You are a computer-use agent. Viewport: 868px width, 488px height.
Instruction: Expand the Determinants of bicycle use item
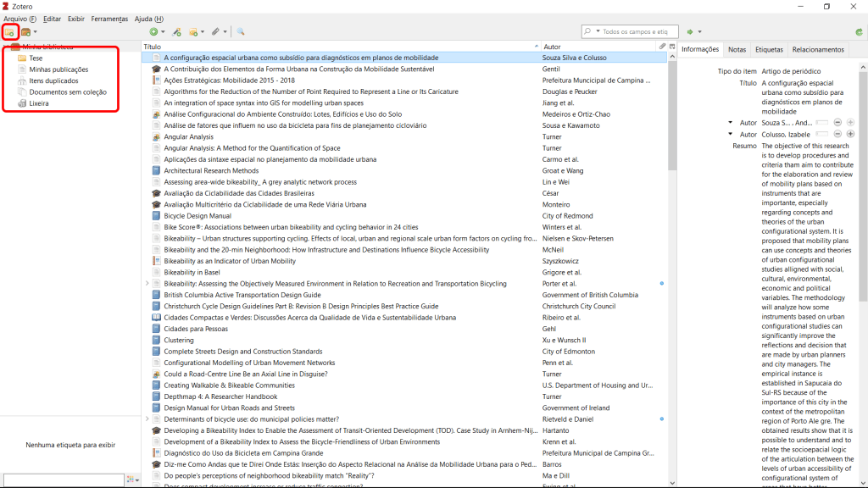pos(147,419)
